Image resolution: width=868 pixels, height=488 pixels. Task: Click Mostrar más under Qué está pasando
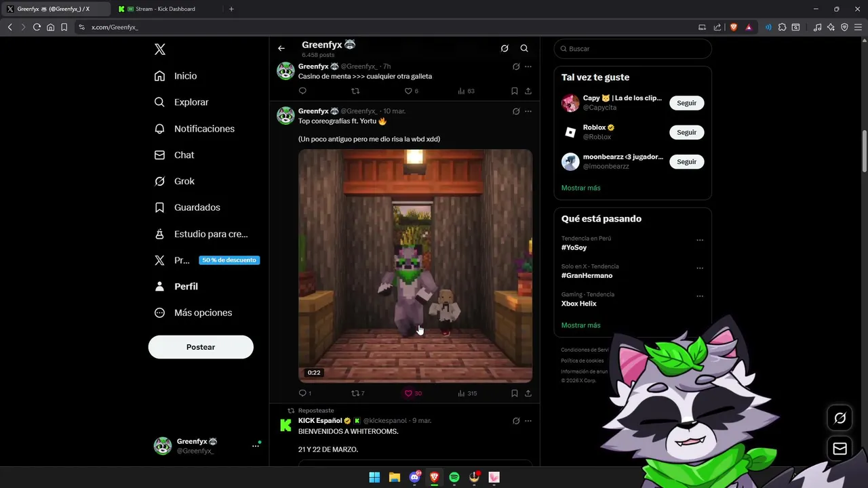pyautogui.click(x=580, y=325)
